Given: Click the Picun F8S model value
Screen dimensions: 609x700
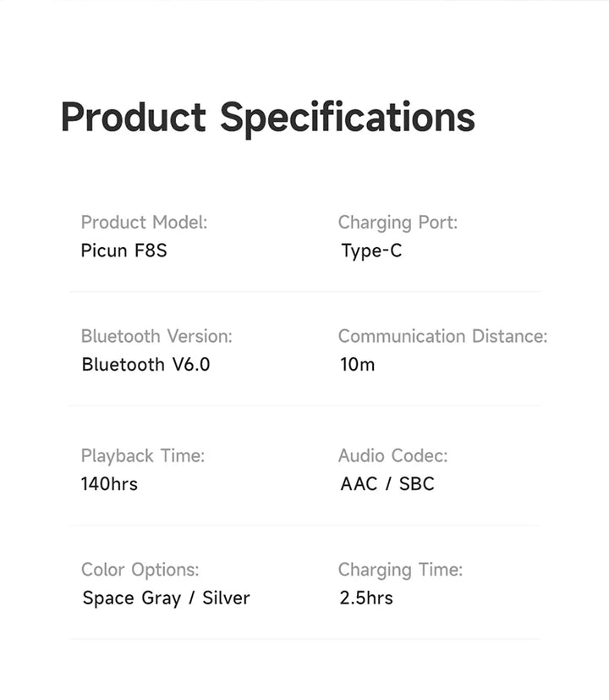Looking at the screenshot, I should click(x=123, y=251).
